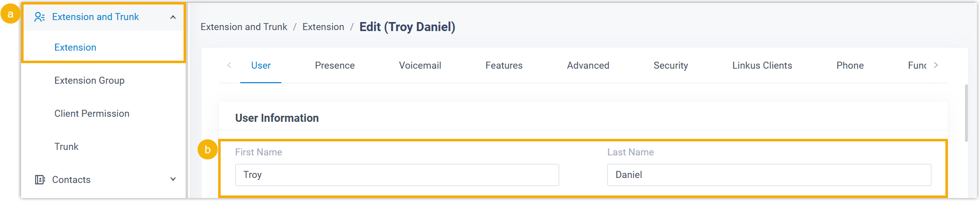Click the Extension breadcrumb link
Image resolution: width=980 pixels, height=201 pixels.
tap(323, 27)
